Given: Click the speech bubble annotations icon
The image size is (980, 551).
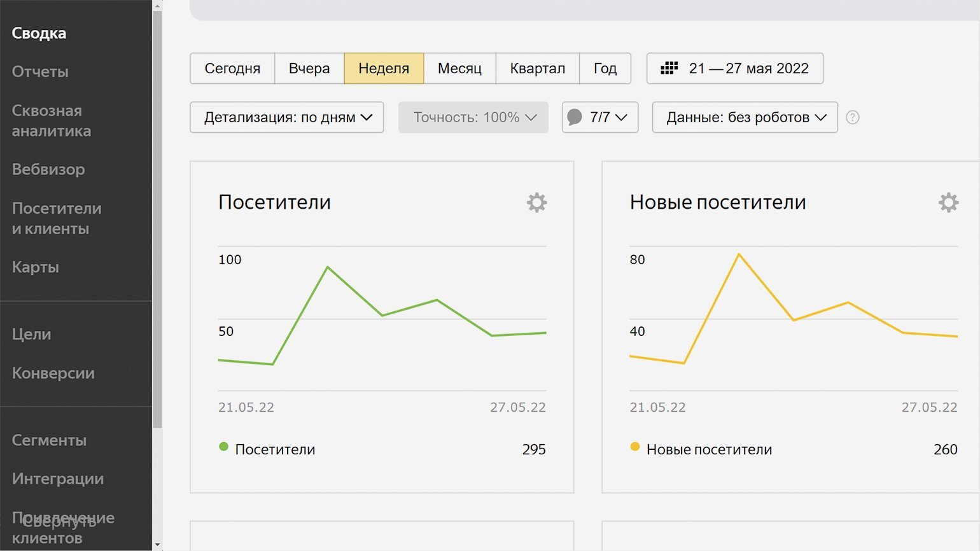Looking at the screenshot, I should 575,117.
